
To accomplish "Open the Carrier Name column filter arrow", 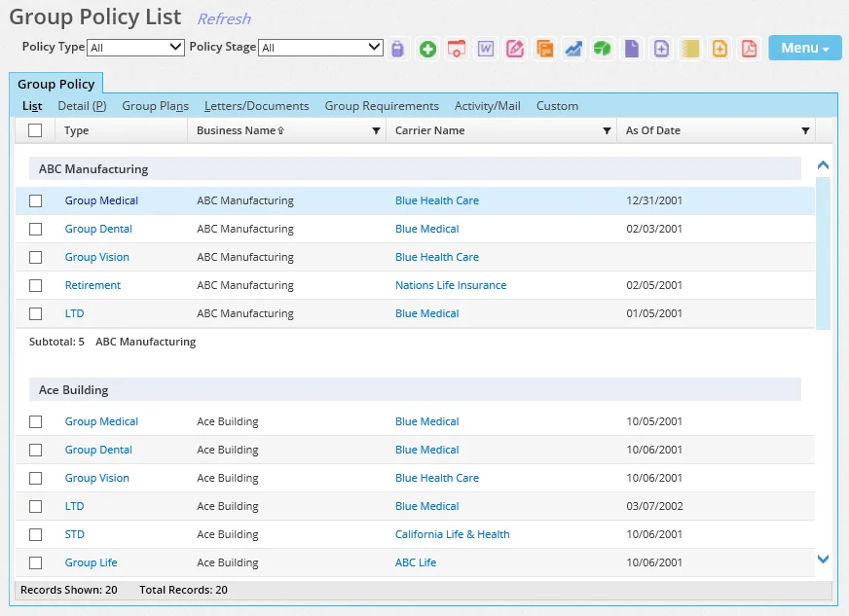I will pyautogui.click(x=607, y=130).
